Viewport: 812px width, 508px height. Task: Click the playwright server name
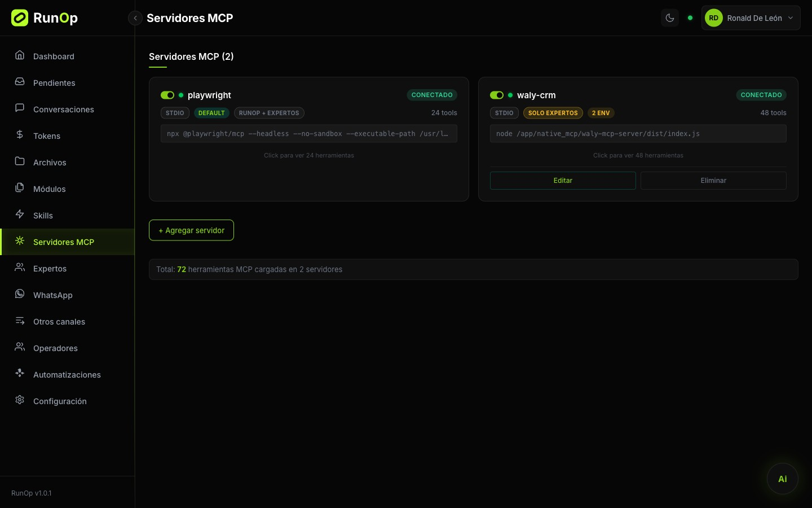tap(209, 95)
